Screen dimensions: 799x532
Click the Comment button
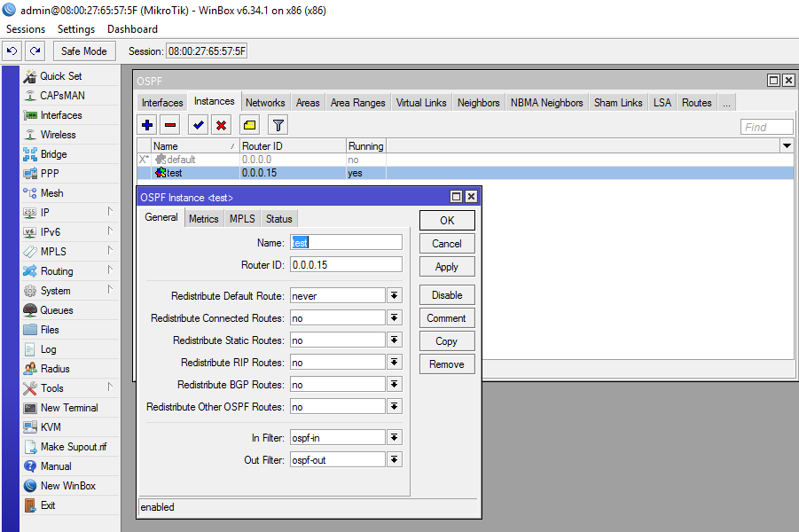[447, 318]
